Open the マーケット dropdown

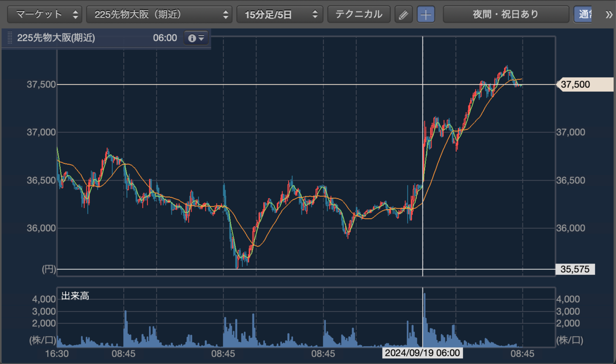45,14
